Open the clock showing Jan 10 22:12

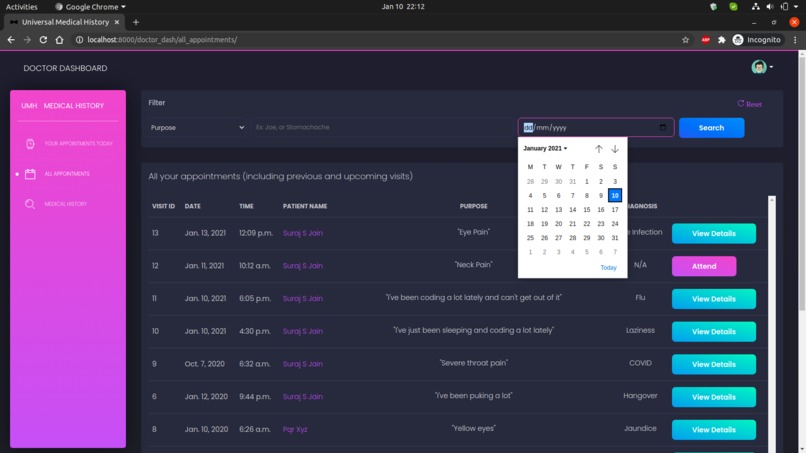click(403, 7)
